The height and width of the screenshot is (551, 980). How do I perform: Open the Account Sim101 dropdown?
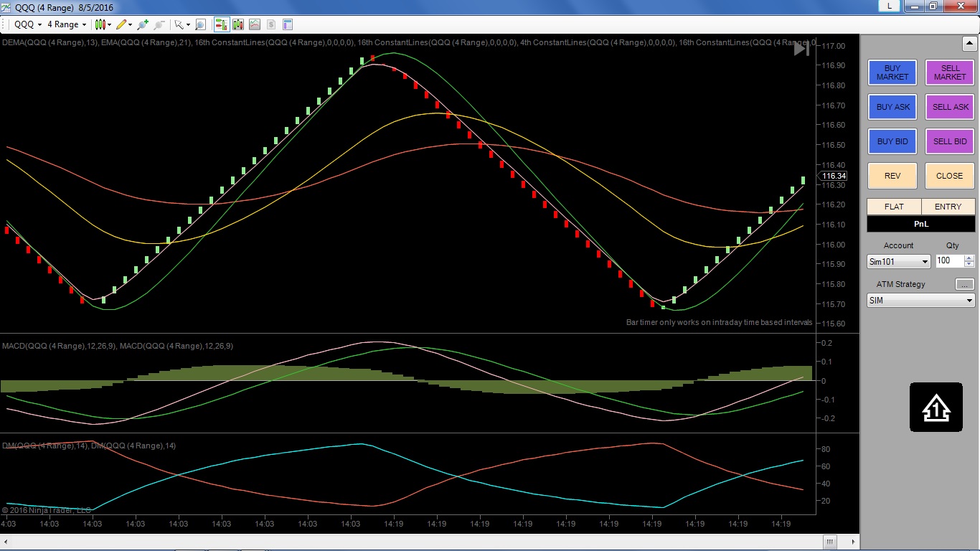899,262
